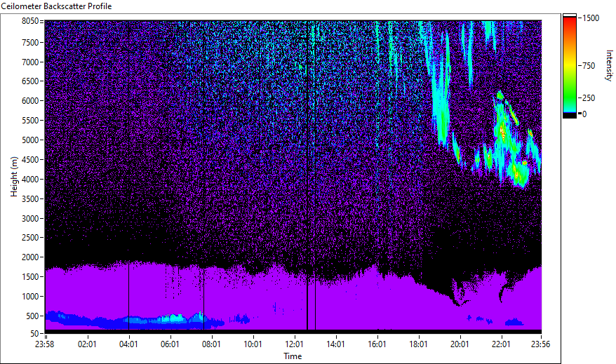This screenshot has height=364, width=616.
Task: Select the 500 height axis label
Action: click(32, 316)
